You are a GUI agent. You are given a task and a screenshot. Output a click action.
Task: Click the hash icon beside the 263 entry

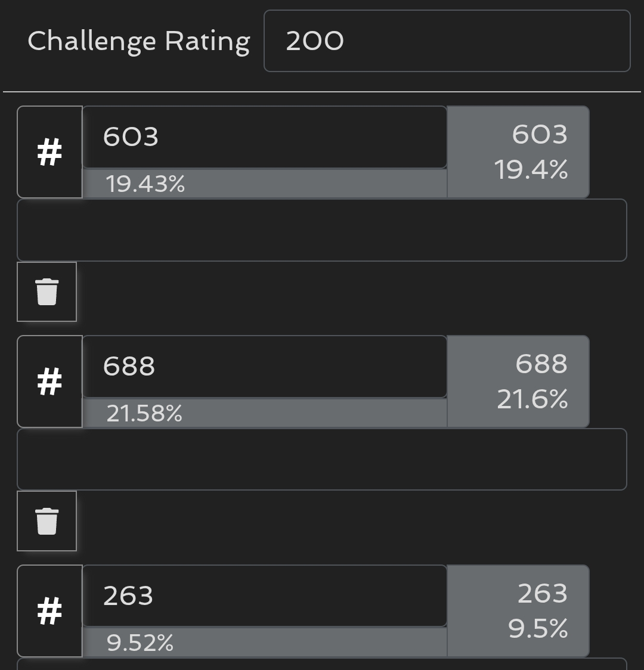[49, 611]
